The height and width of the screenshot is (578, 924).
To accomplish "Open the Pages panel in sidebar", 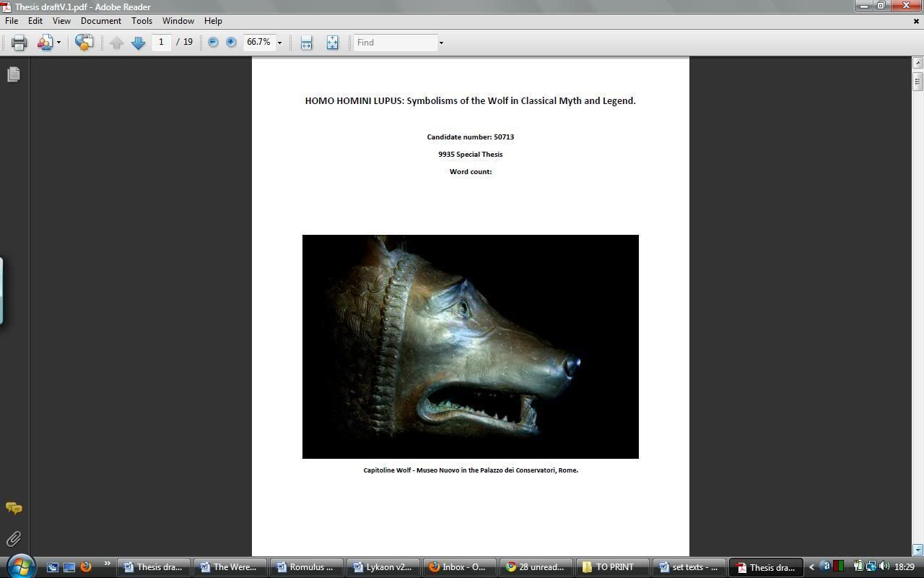I will point(14,74).
